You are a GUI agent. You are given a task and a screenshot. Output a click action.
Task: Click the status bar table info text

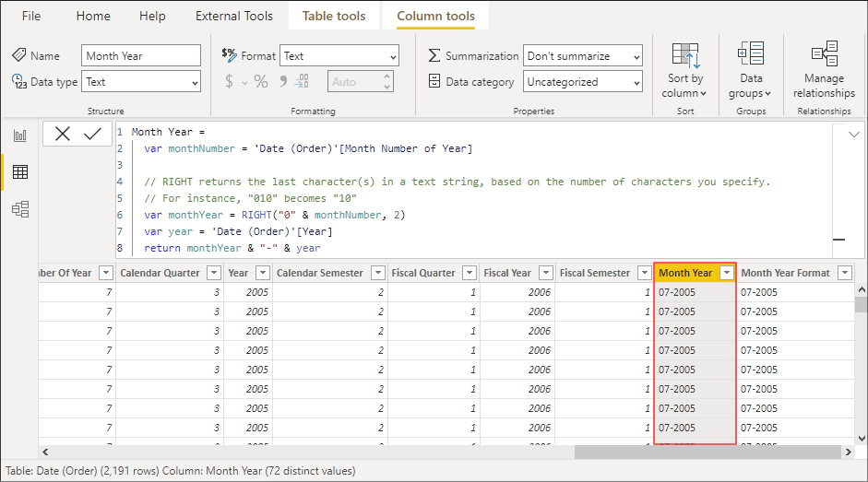click(x=181, y=471)
